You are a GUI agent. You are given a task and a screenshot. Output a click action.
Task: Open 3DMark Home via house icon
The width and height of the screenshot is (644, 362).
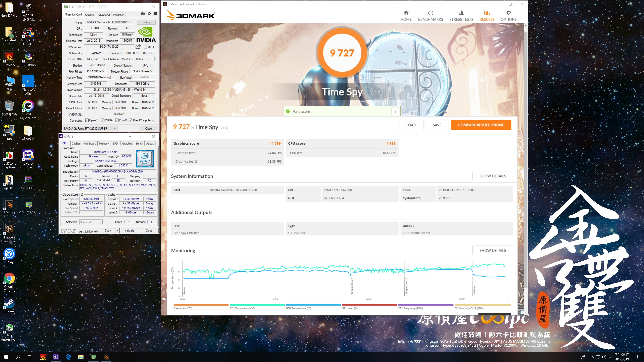point(406,13)
